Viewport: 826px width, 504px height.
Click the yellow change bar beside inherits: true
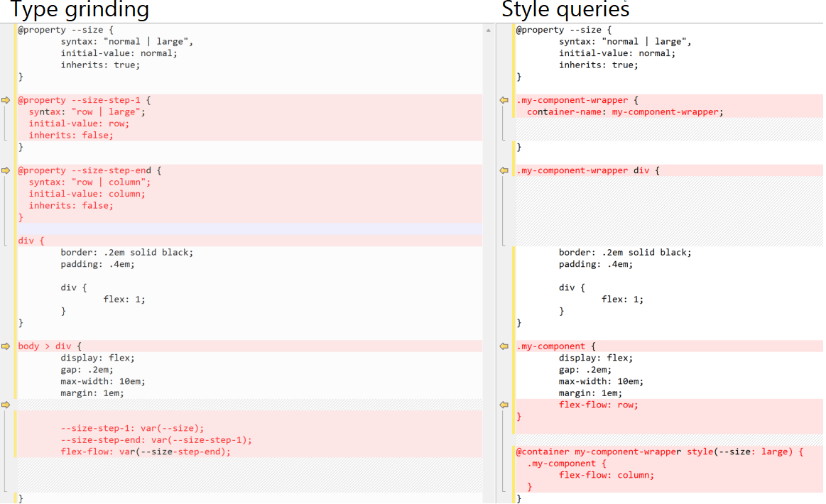16,65
